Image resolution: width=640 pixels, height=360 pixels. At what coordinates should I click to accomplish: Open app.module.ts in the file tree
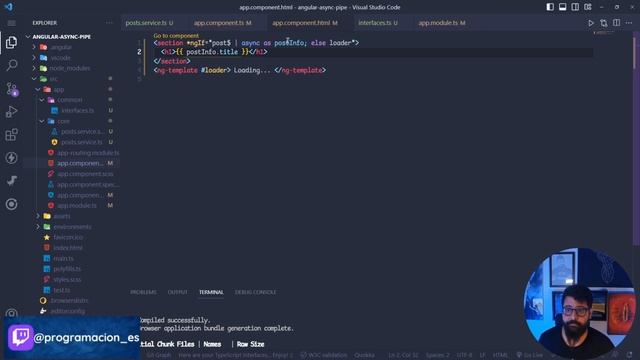tap(77, 205)
